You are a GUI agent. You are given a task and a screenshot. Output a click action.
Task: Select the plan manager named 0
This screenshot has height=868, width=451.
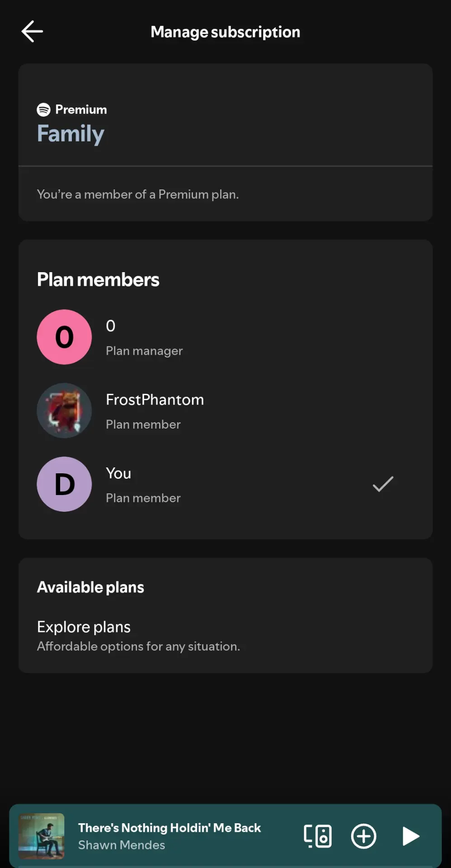tap(225, 337)
